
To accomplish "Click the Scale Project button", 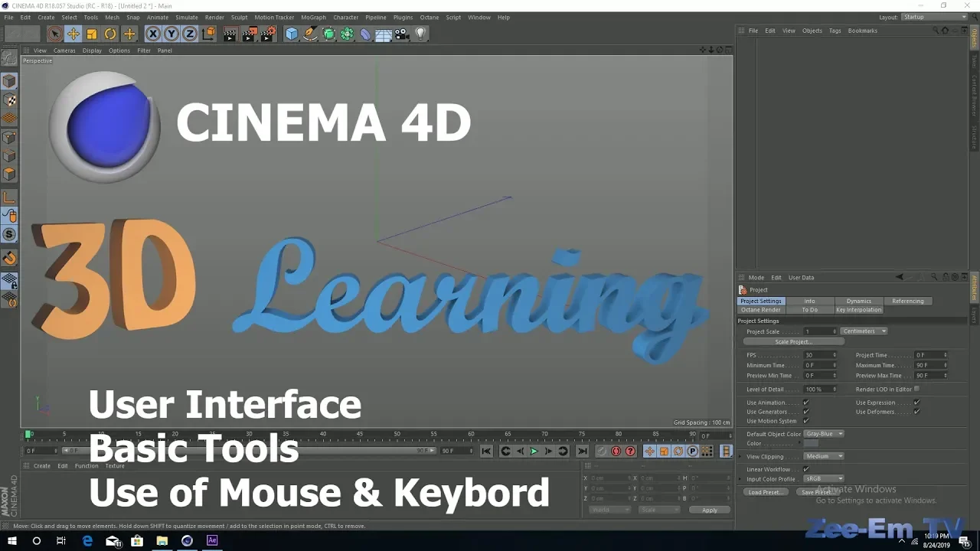I will (793, 342).
